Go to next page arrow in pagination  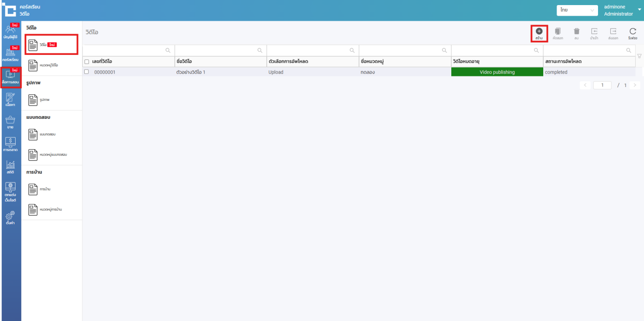pyautogui.click(x=635, y=85)
